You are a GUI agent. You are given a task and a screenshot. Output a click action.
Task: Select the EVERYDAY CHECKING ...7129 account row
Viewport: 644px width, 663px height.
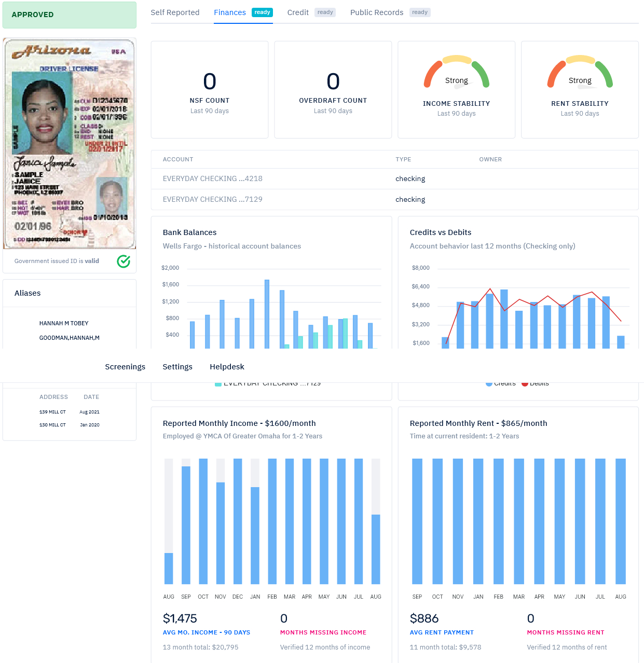pyautogui.click(x=394, y=199)
